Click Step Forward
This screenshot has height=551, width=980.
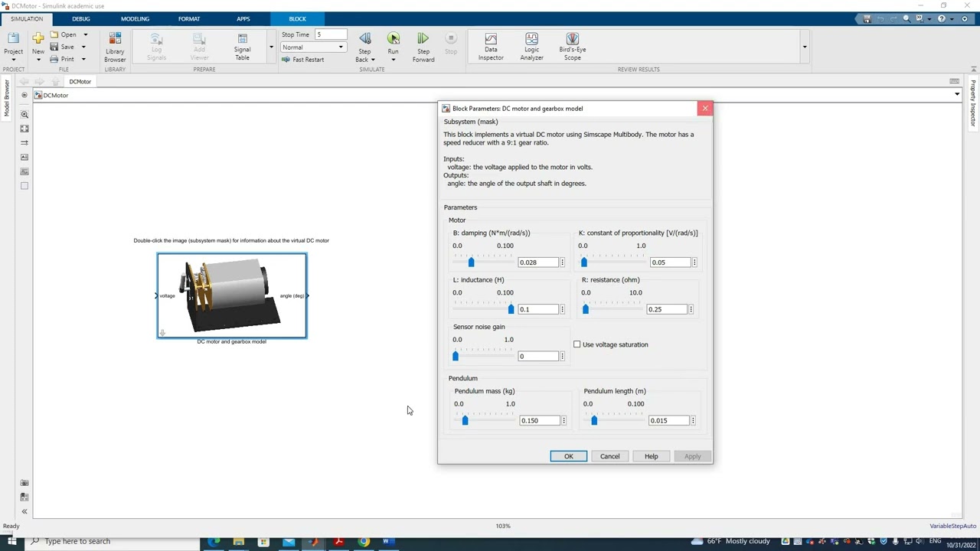click(423, 47)
